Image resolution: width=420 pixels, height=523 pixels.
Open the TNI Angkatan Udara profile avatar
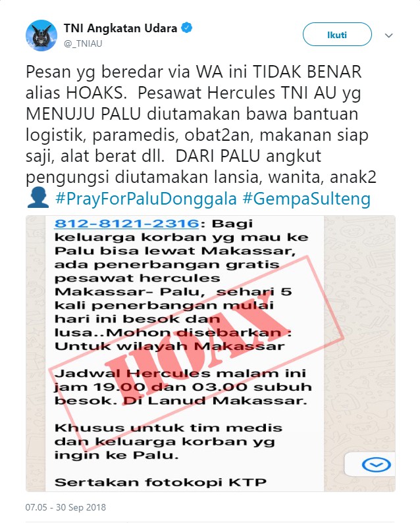(41, 36)
